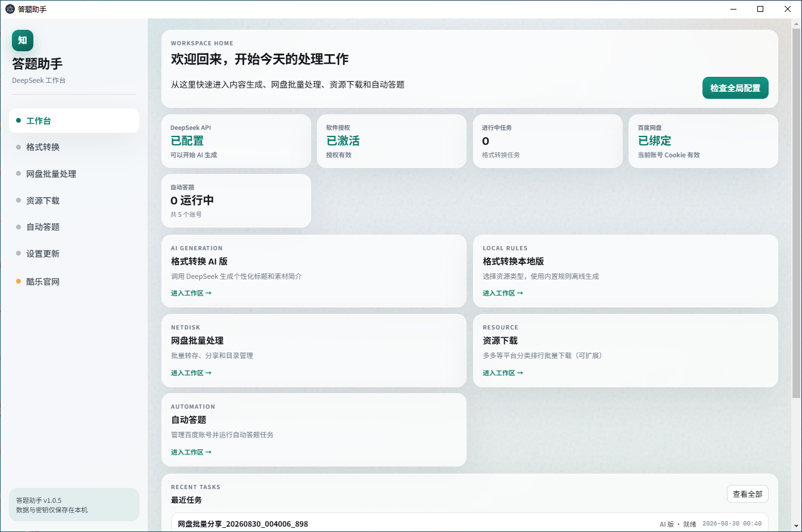Visit 酷乐官网 from the sidebar
Image resolution: width=802 pixels, height=532 pixels.
(x=74, y=282)
